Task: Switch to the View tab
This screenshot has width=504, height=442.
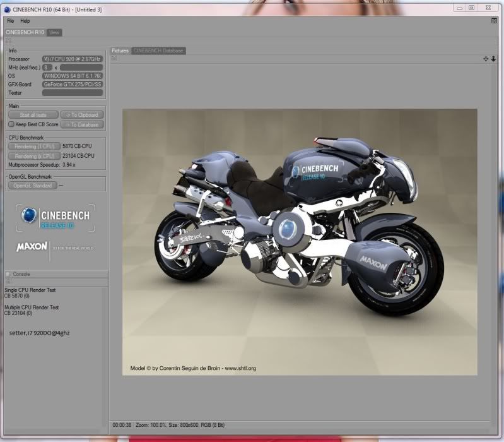Action: 54,32
